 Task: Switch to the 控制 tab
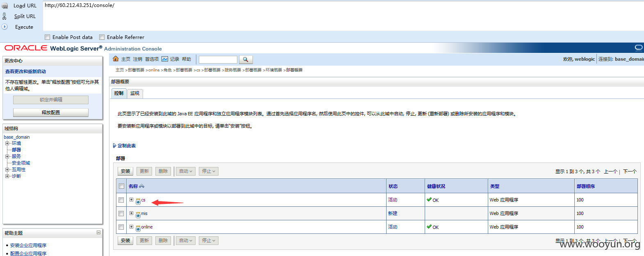click(x=119, y=93)
